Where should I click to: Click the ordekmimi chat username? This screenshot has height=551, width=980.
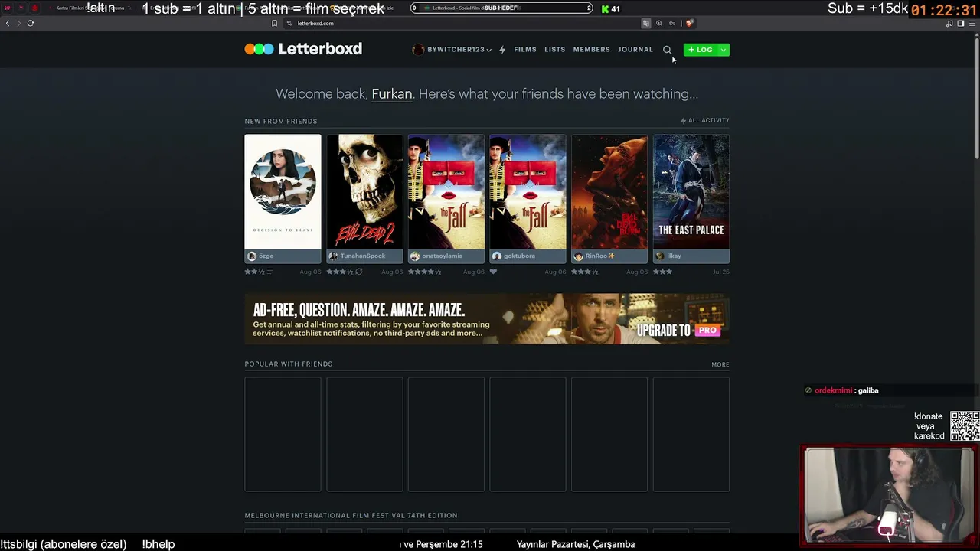833,390
